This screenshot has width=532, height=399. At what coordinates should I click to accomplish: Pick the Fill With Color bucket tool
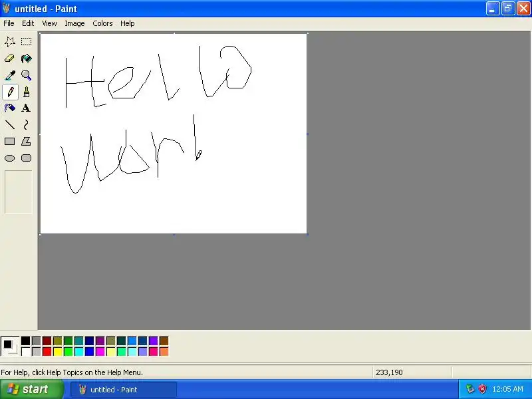click(26, 59)
